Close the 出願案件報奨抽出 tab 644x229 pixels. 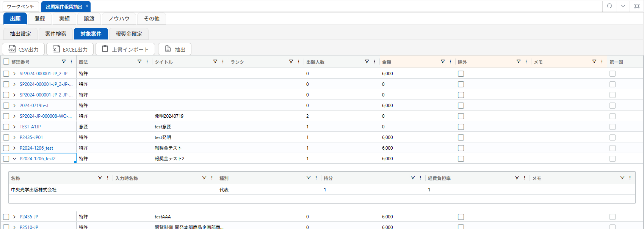[x=87, y=6]
